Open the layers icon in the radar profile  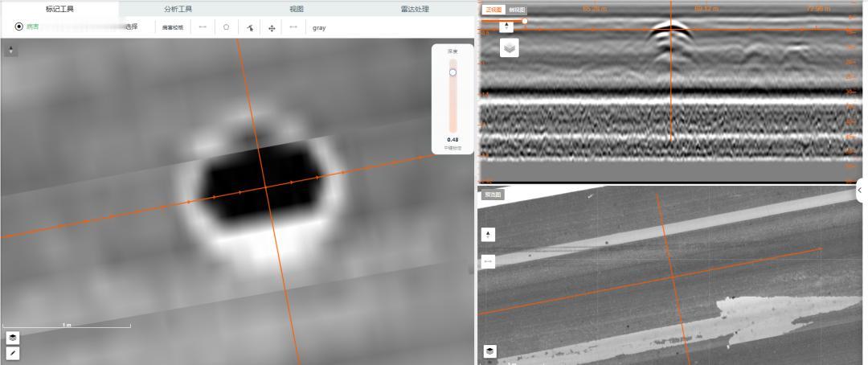510,47
